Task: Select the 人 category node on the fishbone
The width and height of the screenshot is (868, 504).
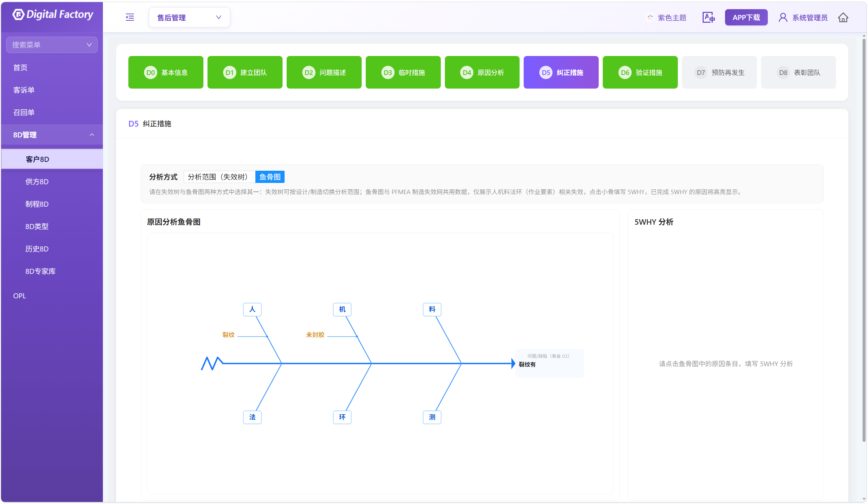Action: 252,309
